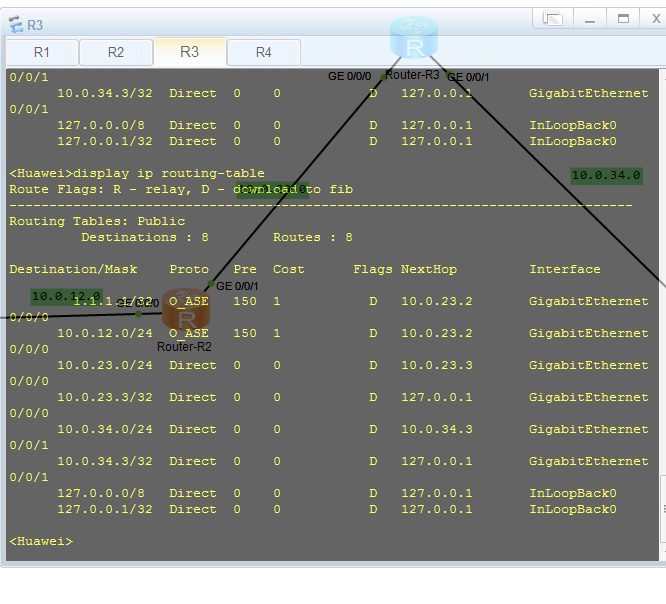Maximize the R3 terminal window
This screenshot has width=666, height=604.
coord(623,19)
